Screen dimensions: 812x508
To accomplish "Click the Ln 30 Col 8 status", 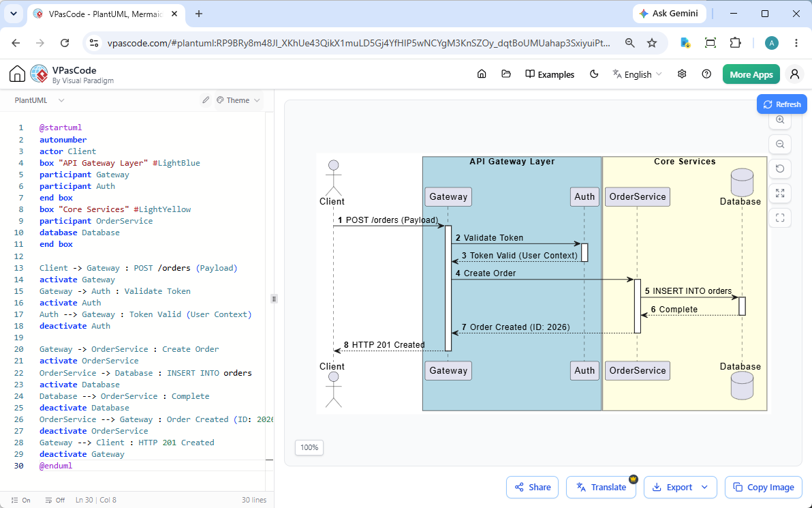I will click(96, 500).
